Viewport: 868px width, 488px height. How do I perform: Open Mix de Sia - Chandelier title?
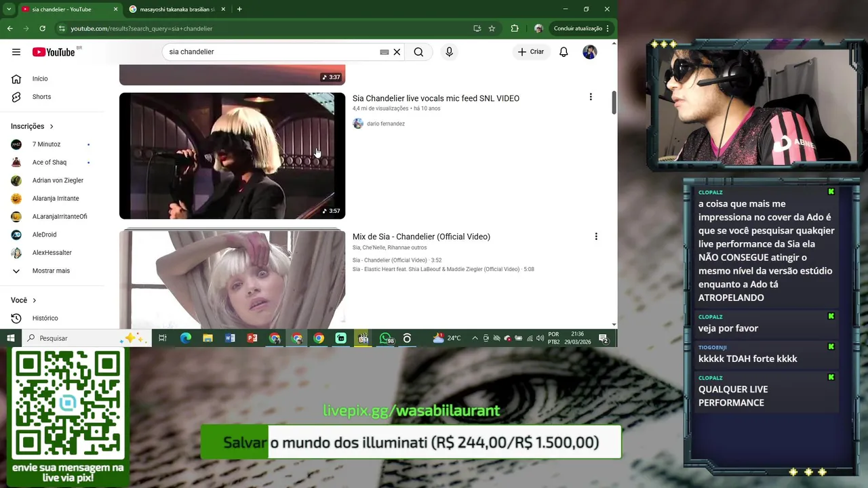point(421,237)
